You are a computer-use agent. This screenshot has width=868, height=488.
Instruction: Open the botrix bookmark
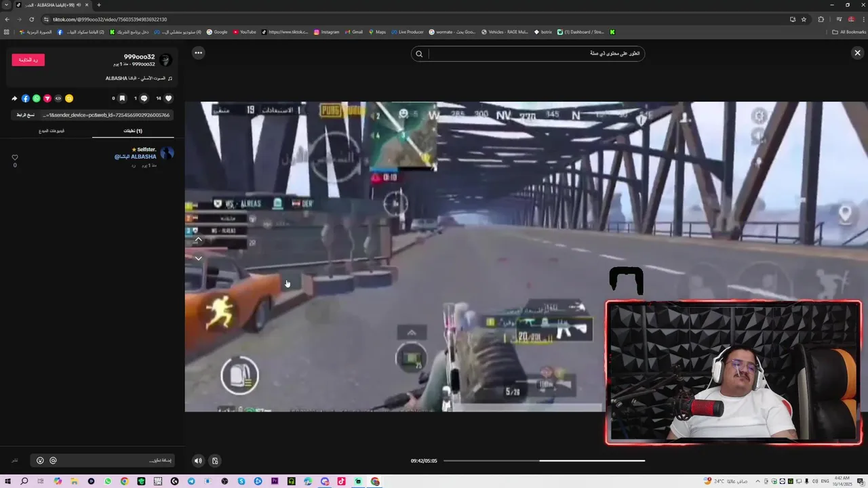tap(543, 32)
